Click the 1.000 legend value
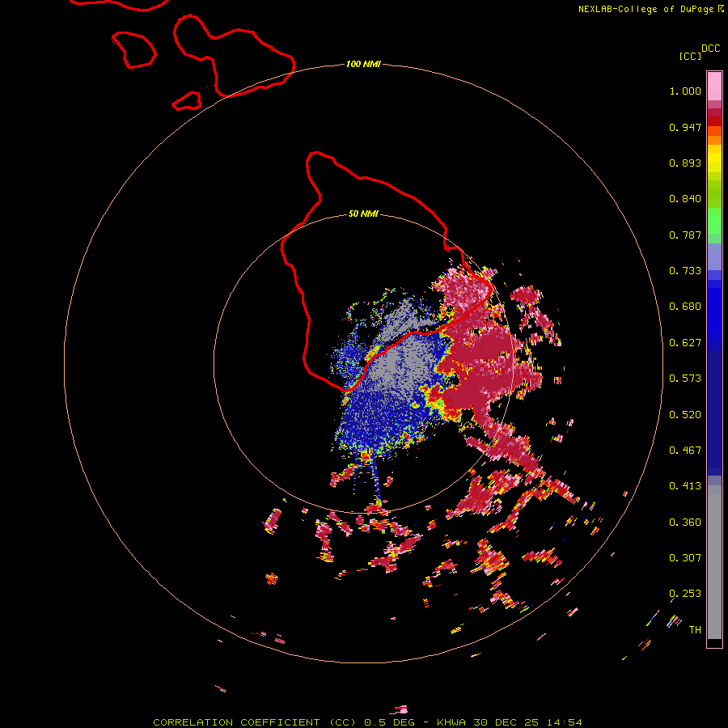 (685, 91)
